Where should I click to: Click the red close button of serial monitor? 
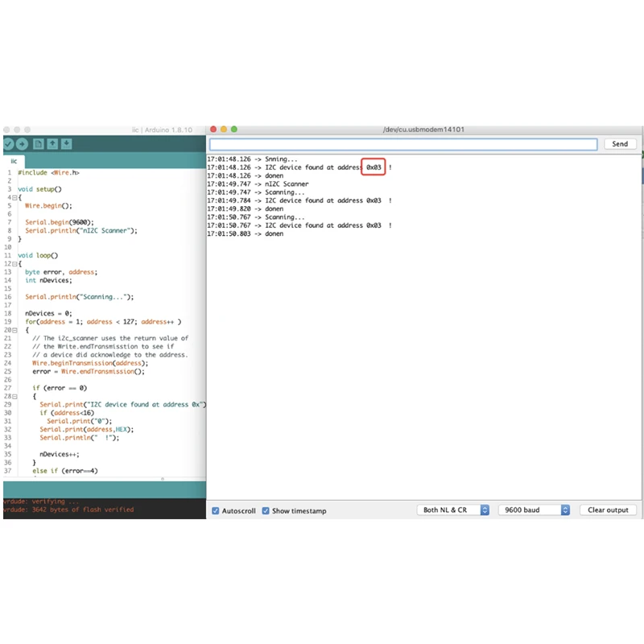[x=213, y=130]
